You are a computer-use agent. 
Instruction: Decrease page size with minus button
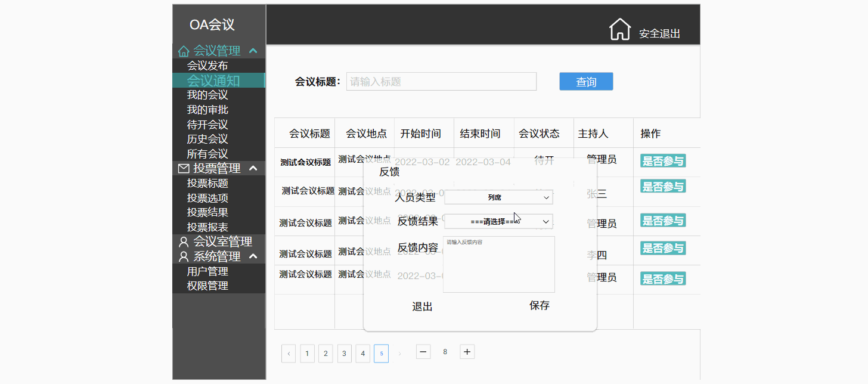423,352
